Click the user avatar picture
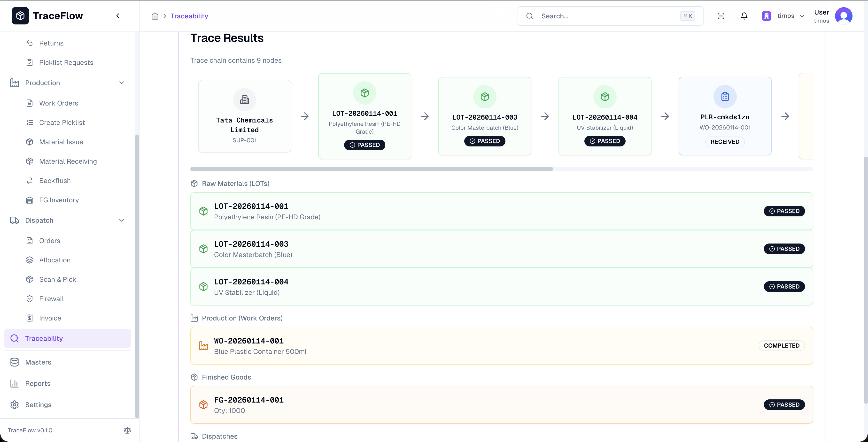Image resolution: width=868 pixels, height=442 pixels. click(x=843, y=16)
